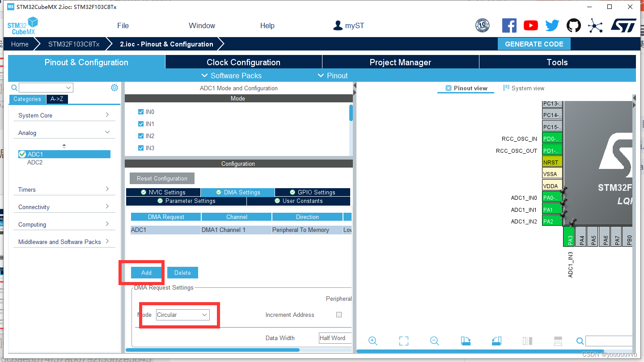Select the ADC1 DMA1 Channel 1 row
This screenshot has height=362, width=644.
pos(241,230)
